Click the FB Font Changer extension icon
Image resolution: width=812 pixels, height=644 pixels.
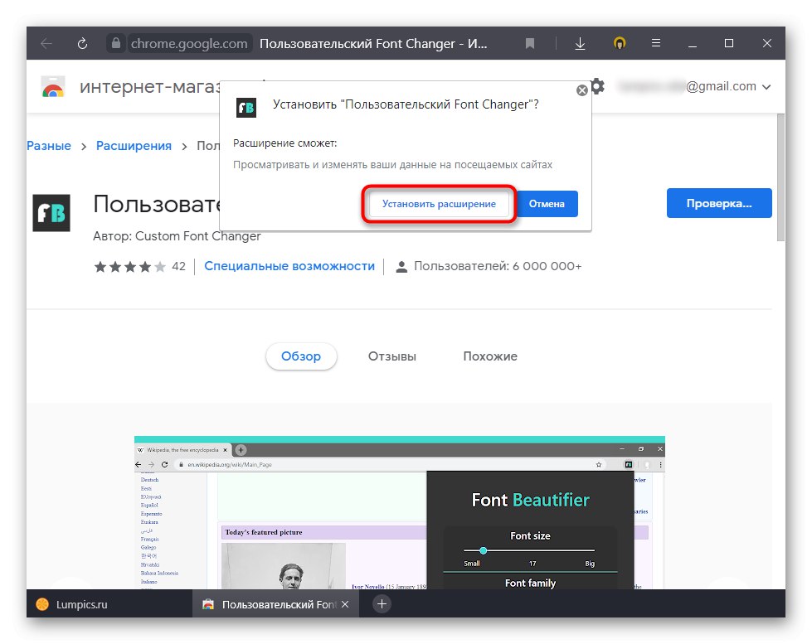(51, 213)
